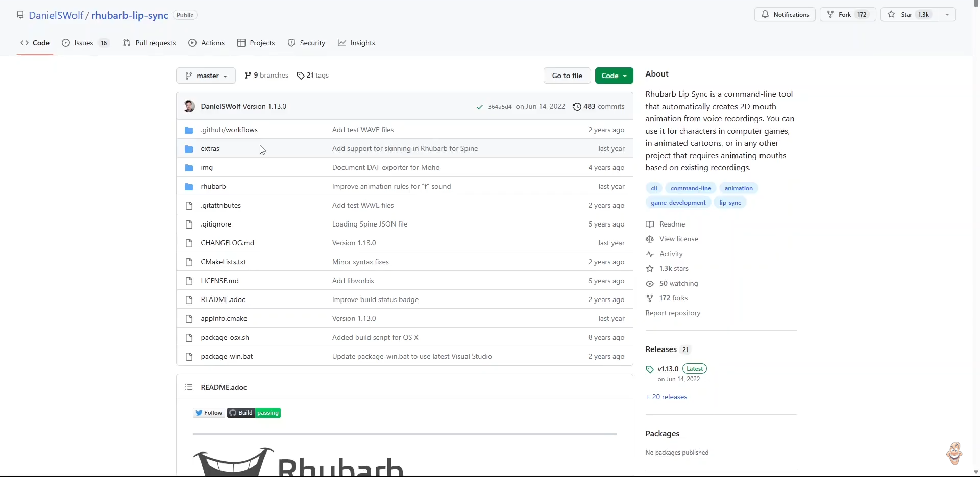Click the Build passing badge
This screenshot has height=477, width=980.
[x=254, y=413]
